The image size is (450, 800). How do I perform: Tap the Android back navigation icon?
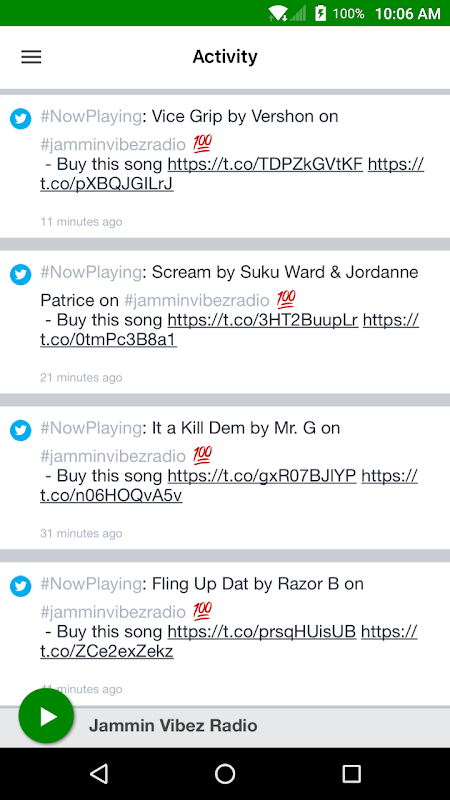(99, 773)
